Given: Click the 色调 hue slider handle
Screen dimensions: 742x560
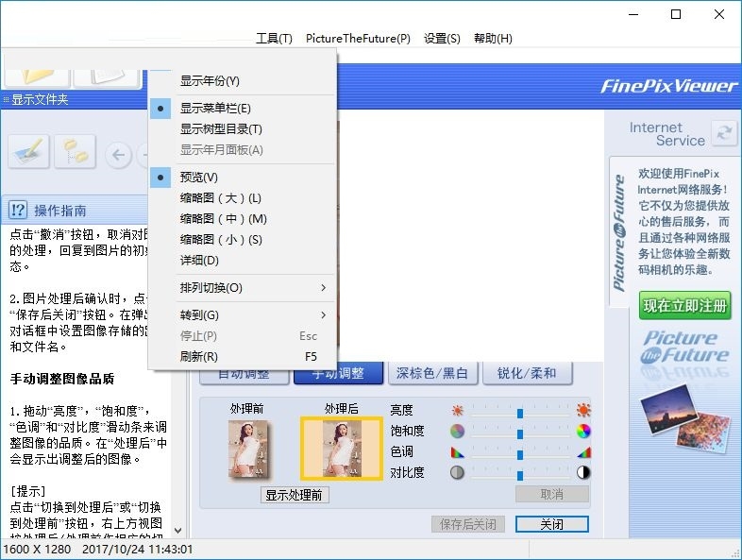Looking at the screenshot, I should (x=520, y=454).
